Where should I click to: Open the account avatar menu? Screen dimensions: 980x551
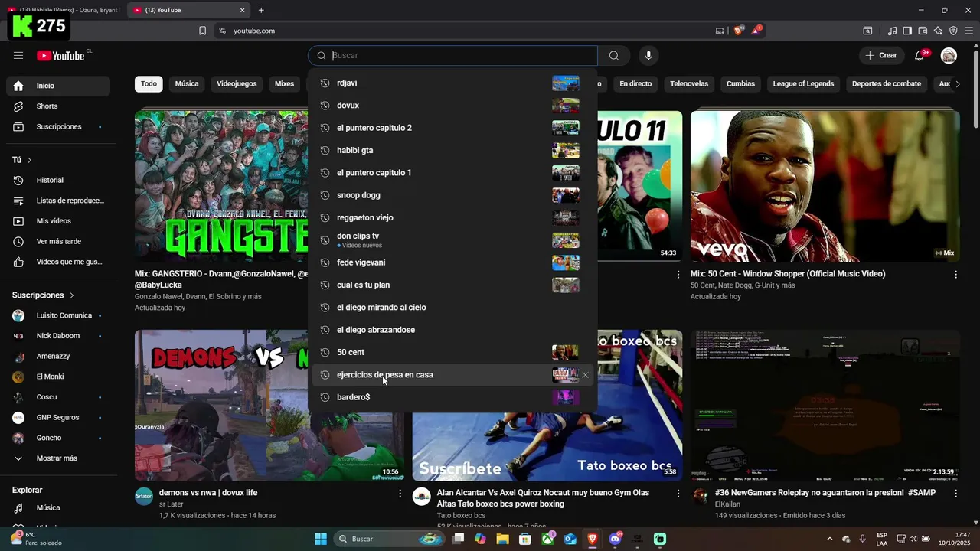[949, 55]
